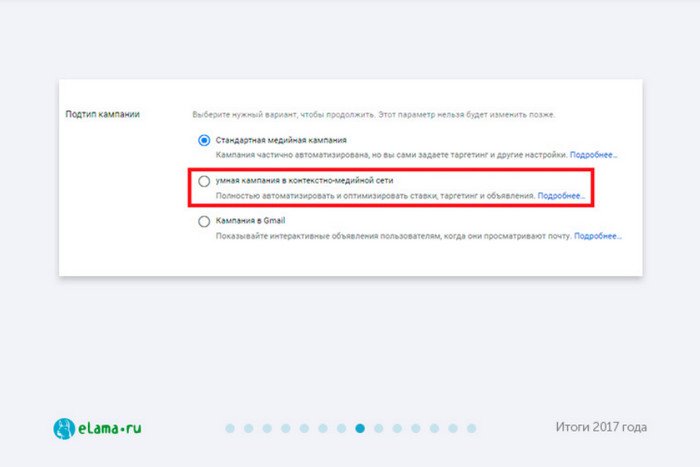This screenshot has height=467, width=700.
Task: Open the fourth slide dot
Action: tap(286, 428)
